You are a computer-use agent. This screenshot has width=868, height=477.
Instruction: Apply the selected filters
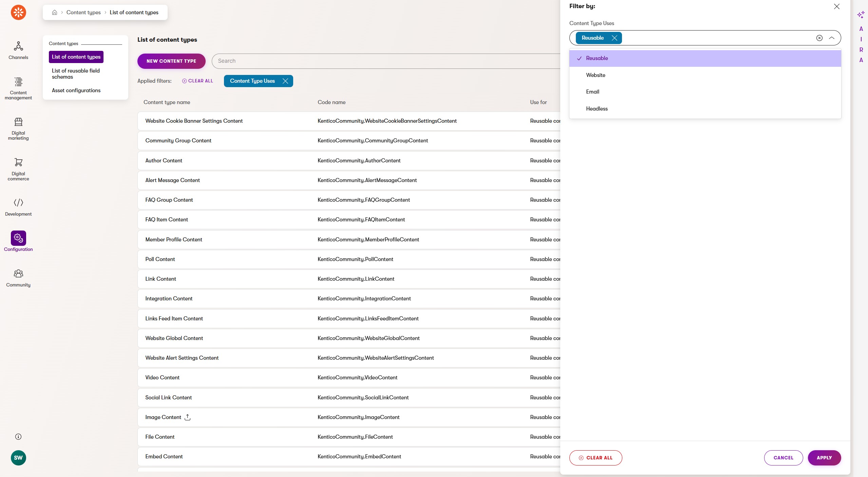[825, 457]
